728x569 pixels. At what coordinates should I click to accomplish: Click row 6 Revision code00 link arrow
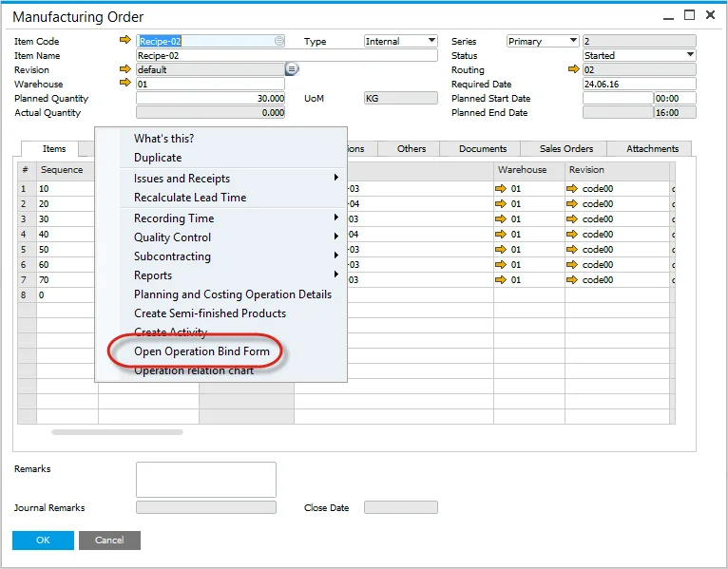[572, 264]
